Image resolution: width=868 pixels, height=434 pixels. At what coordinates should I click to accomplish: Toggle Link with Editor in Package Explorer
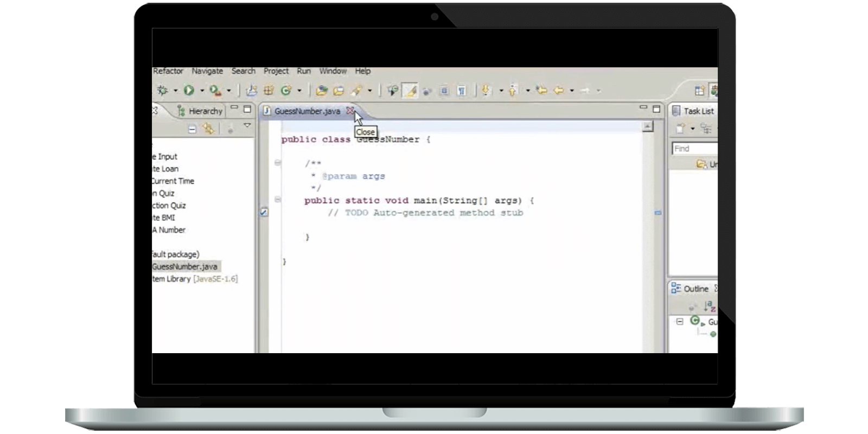(x=208, y=129)
